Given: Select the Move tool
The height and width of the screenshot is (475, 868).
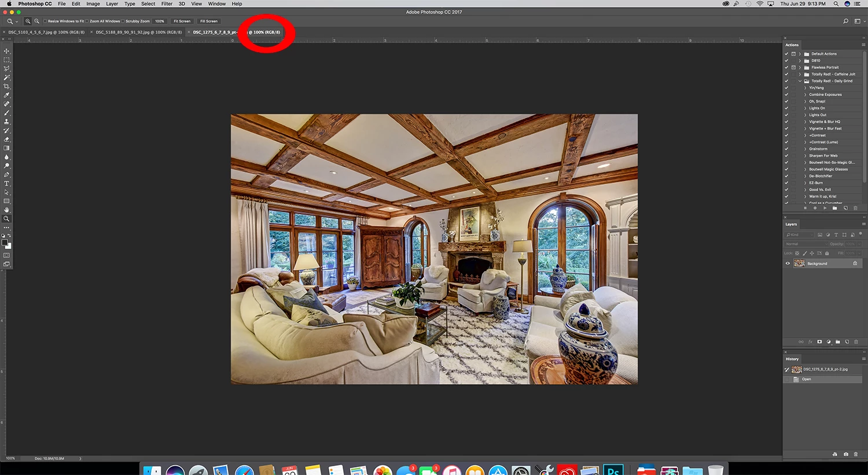Looking at the screenshot, I should point(6,51).
